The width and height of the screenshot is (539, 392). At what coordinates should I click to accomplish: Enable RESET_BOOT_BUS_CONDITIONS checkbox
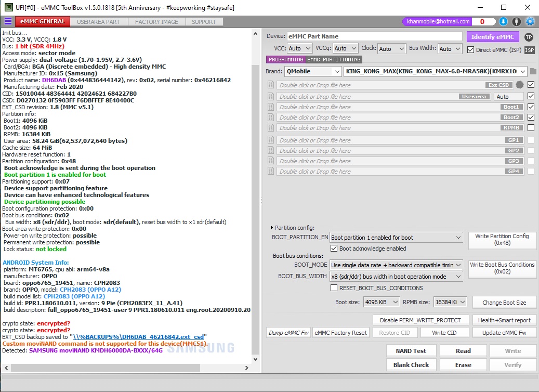pyautogui.click(x=334, y=288)
